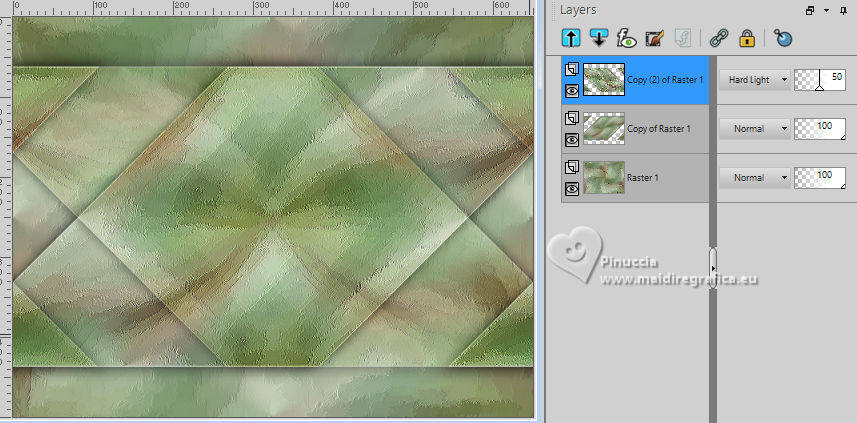Select the Copy (2) of Raster 1 thumbnail
857x423 pixels.
[604, 80]
